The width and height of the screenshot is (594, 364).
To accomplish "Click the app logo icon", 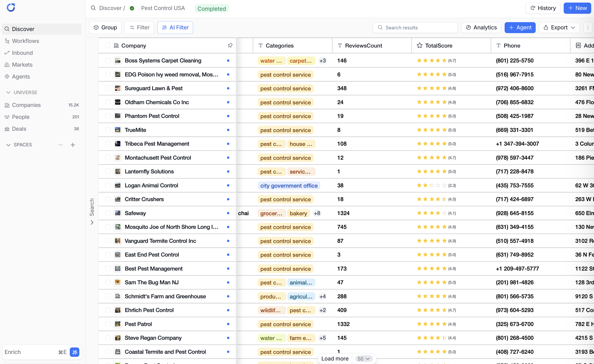I will [x=11, y=8].
